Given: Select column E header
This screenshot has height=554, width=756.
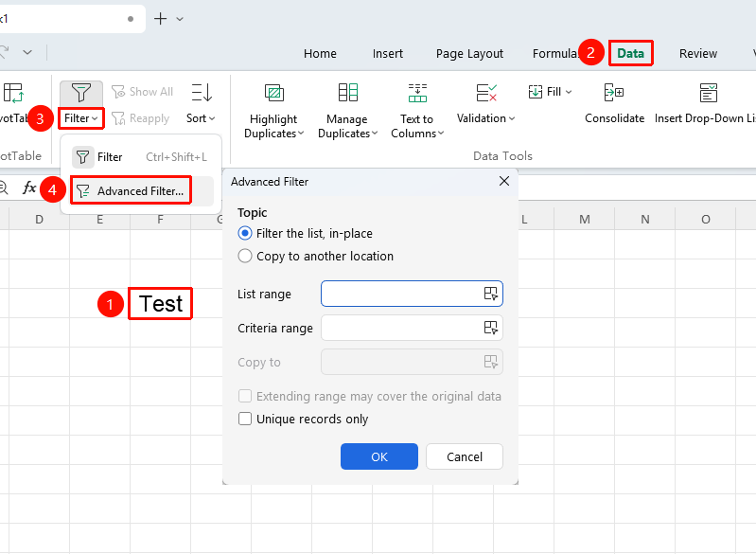Looking at the screenshot, I should click(x=99, y=220).
